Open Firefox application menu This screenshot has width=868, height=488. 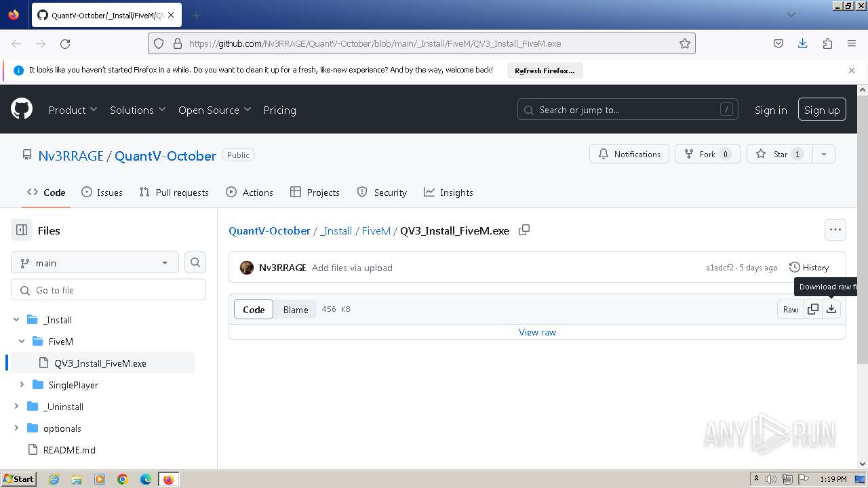coord(852,43)
